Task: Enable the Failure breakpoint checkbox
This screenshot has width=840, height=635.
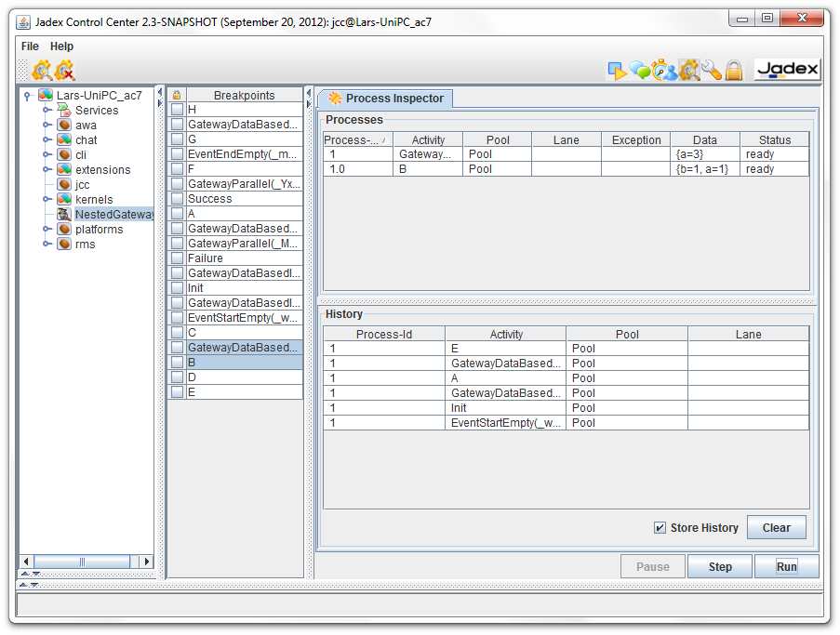Action: [176, 258]
